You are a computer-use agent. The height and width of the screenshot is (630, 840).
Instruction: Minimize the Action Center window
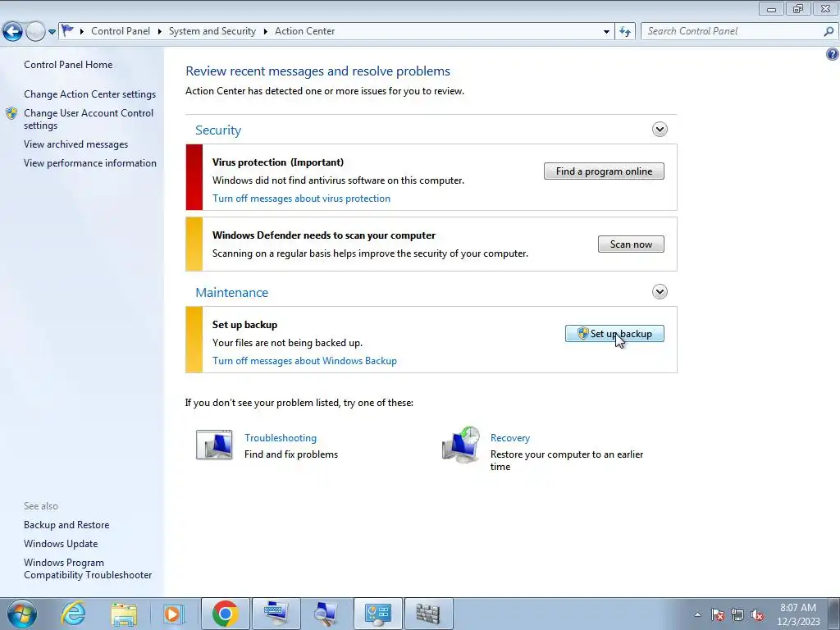771,8
